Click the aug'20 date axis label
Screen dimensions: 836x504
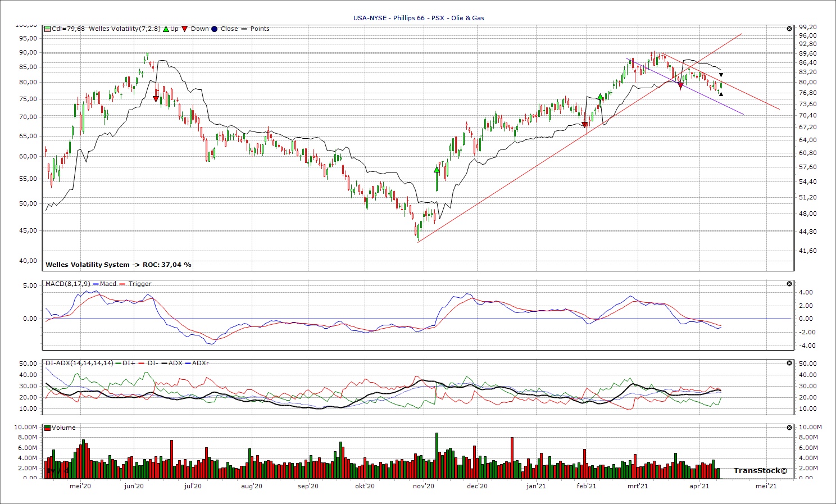(x=252, y=486)
